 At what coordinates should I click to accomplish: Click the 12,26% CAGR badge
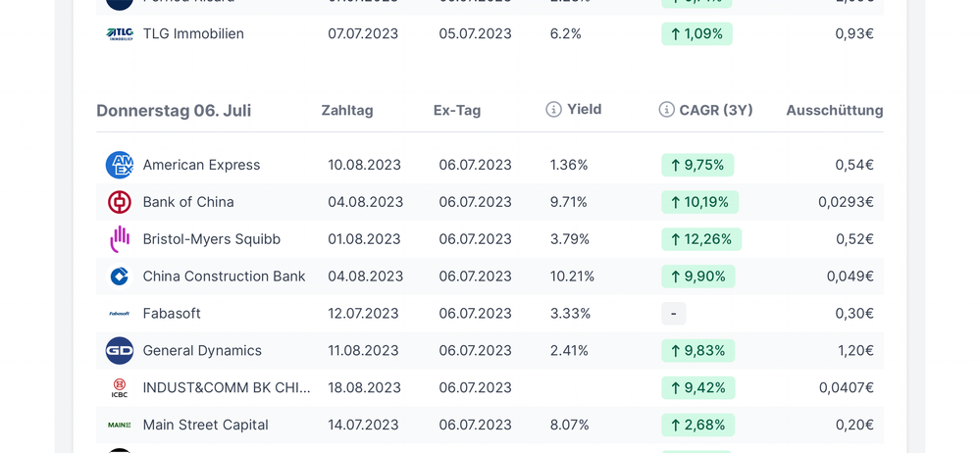701,239
